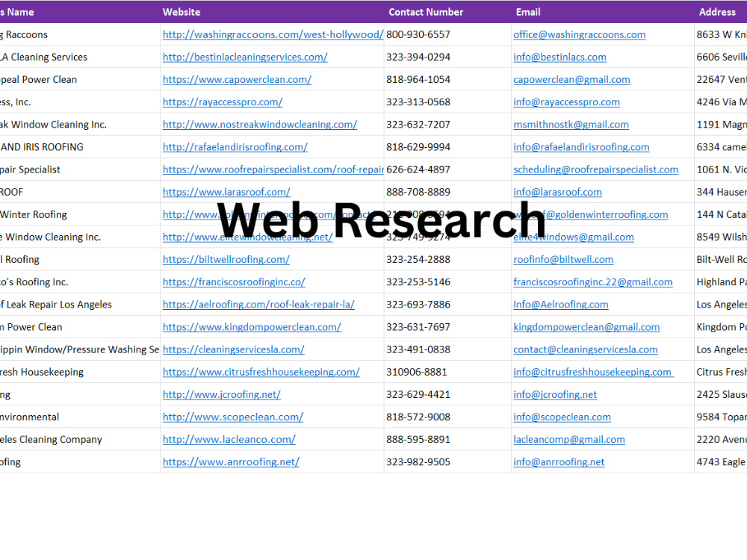747x560 pixels.
Task: Select phone number 323-253-5146
Action: [x=418, y=282]
